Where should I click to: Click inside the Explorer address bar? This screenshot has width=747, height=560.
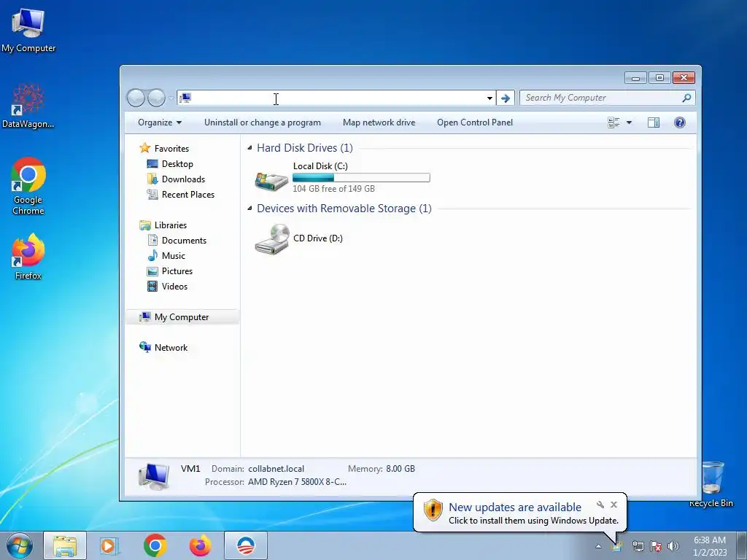pos(336,98)
